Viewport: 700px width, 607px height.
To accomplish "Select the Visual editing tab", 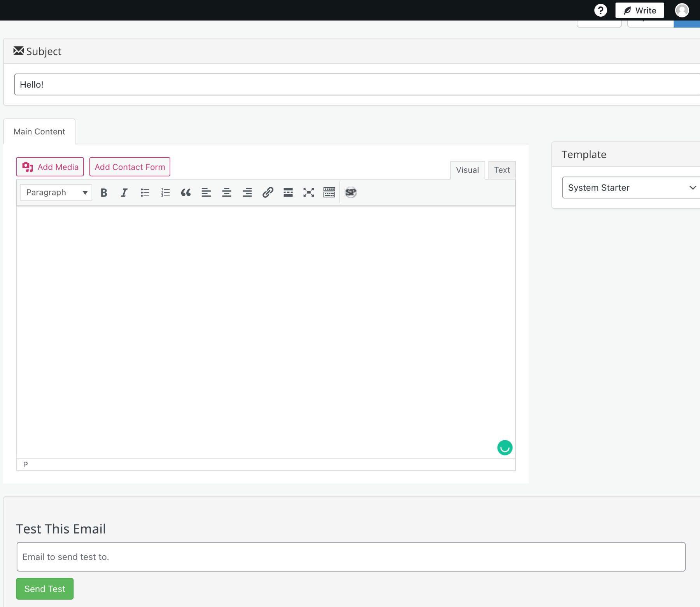I will [467, 170].
